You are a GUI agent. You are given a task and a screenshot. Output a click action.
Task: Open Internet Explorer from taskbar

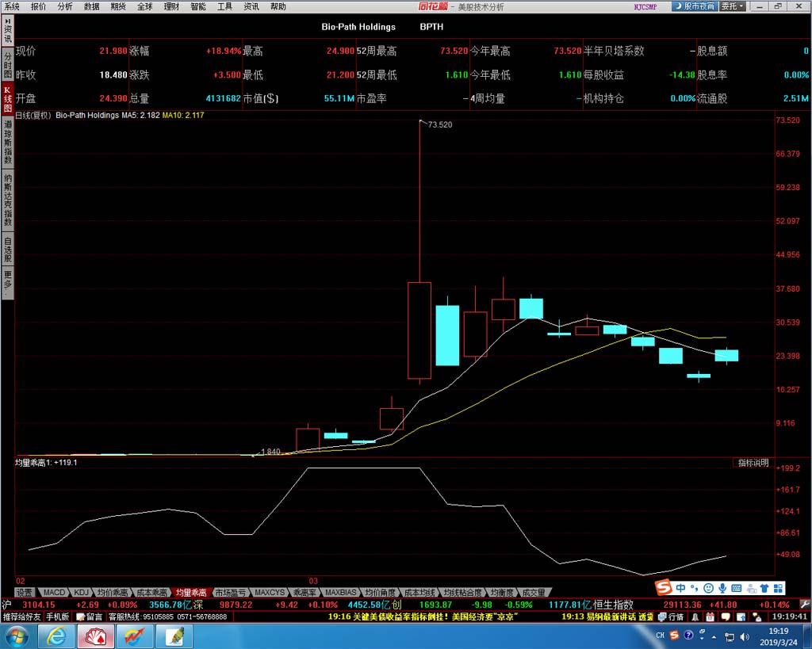pyautogui.click(x=56, y=636)
